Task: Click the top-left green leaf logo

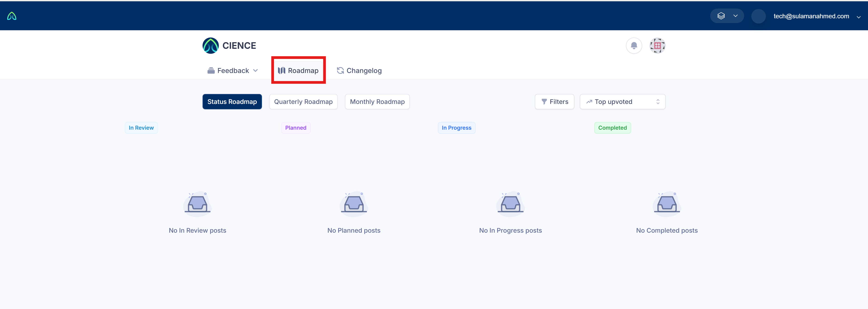Action: pyautogui.click(x=12, y=16)
